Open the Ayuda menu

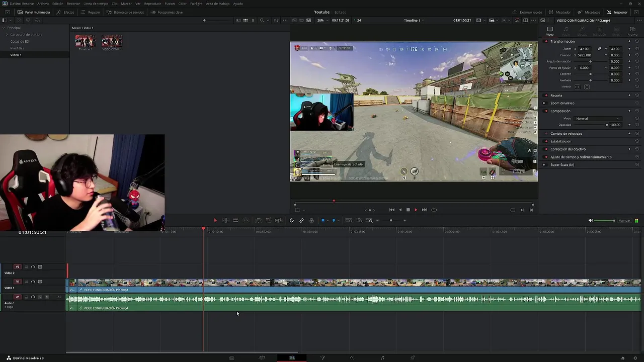237,4
